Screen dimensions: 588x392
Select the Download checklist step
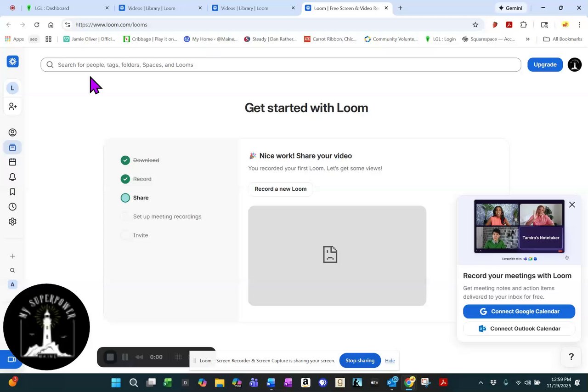(140, 160)
